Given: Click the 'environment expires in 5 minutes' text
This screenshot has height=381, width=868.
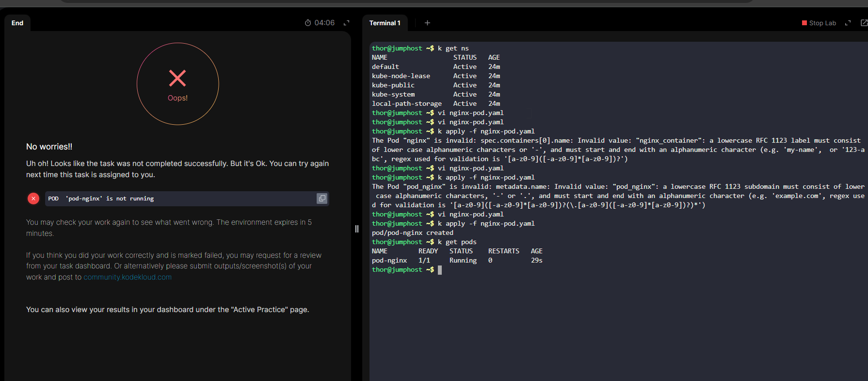Looking at the screenshot, I should coord(169,228).
